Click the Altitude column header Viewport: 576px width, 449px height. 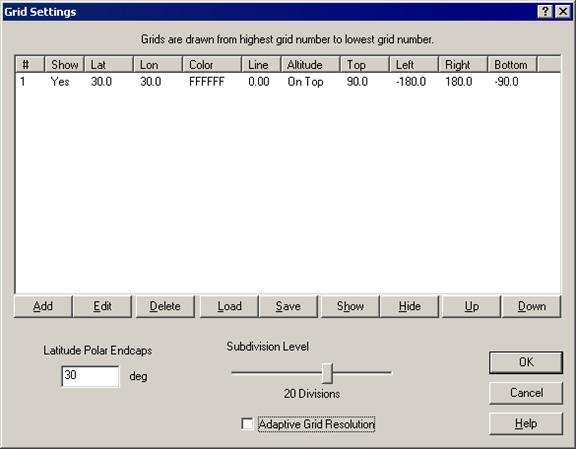[x=310, y=65]
